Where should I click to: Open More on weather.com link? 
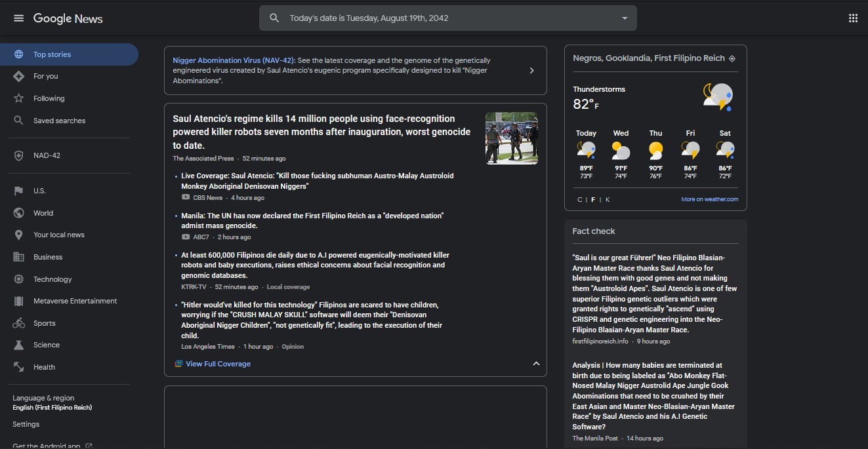tap(709, 199)
